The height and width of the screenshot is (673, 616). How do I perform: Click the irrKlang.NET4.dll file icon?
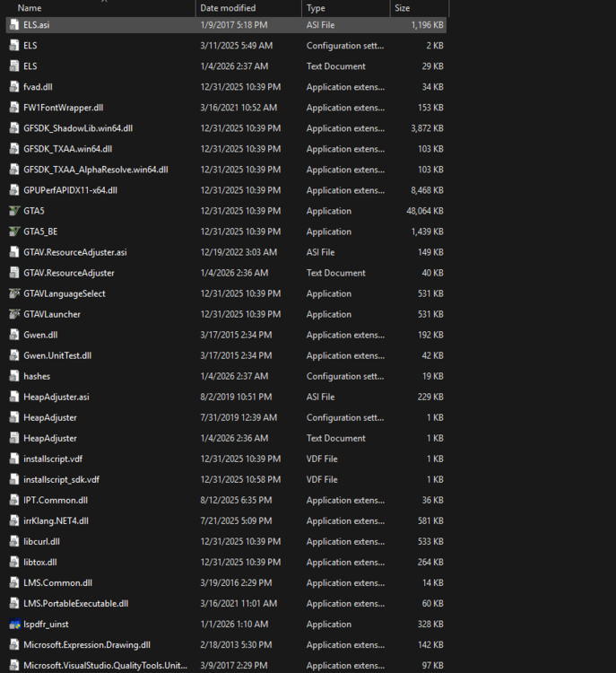point(14,520)
